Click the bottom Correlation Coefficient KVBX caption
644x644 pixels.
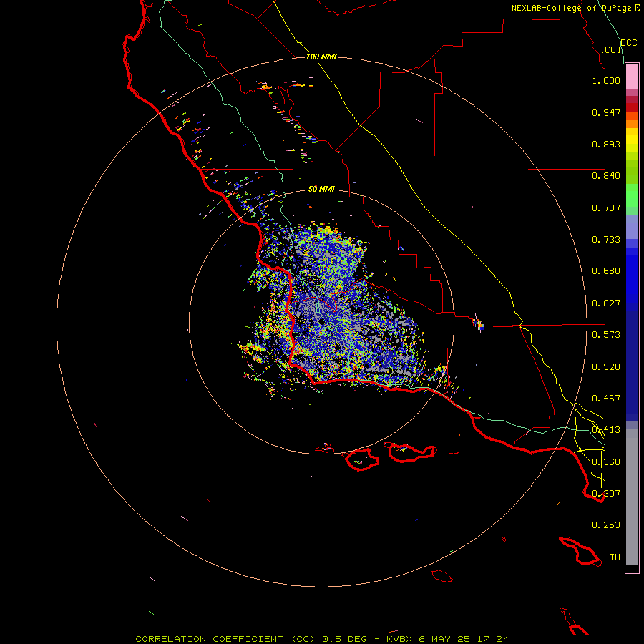[322, 639]
